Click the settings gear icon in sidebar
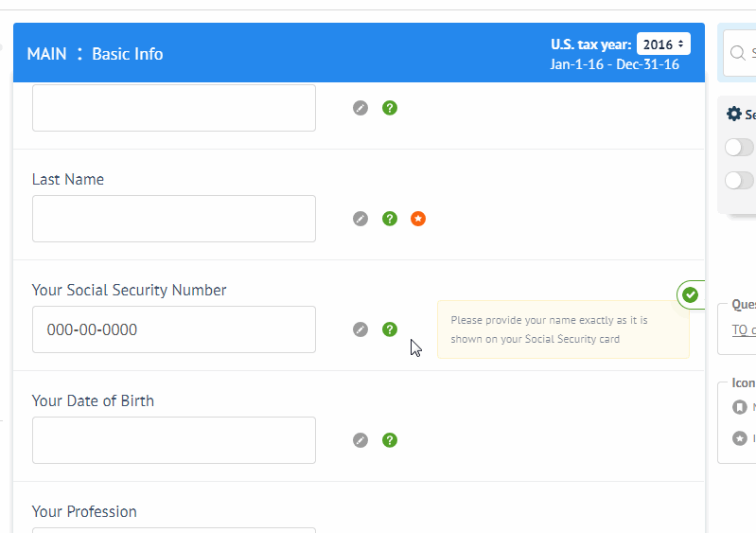Image resolution: width=756 pixels, height=533 pixels. pos(733,114)
